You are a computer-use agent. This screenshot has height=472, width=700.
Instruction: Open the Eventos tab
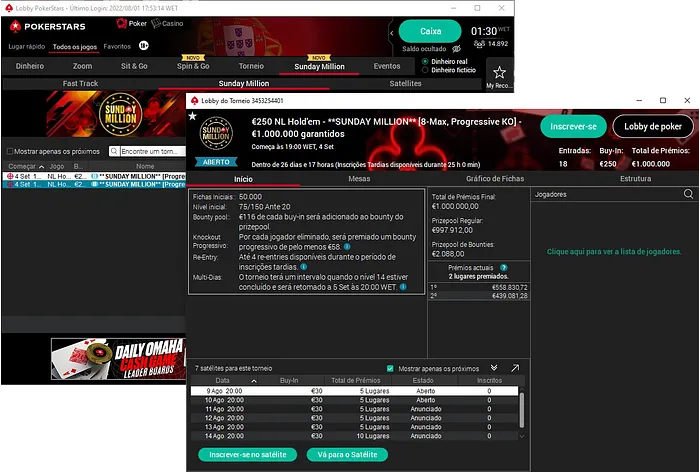pos(387,66)
